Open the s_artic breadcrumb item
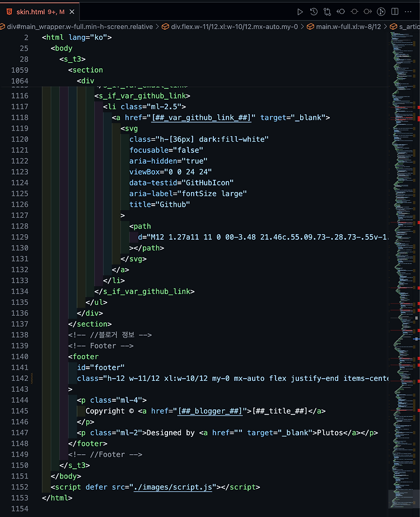The height and width of the screenshot is (517, 420). point(409,27)
